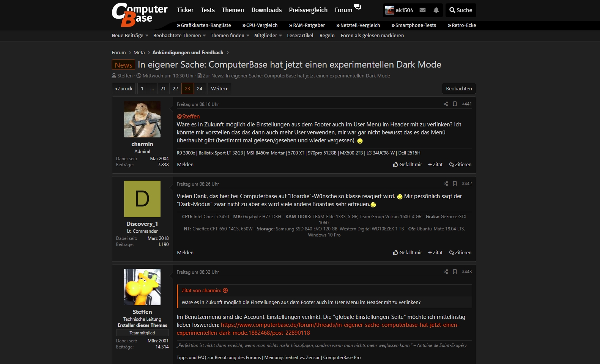Image resolution: width=600 pixels, height=364 pixels.
Task: Open RAM-Ratgeber quick link
Action: [x=307, y=25]
